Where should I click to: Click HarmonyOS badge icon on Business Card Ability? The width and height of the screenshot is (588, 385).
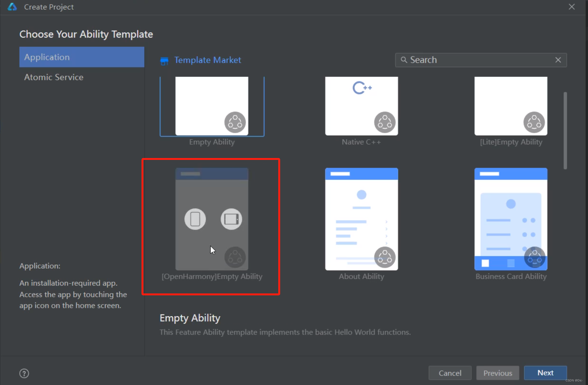(x=535, y=257)
